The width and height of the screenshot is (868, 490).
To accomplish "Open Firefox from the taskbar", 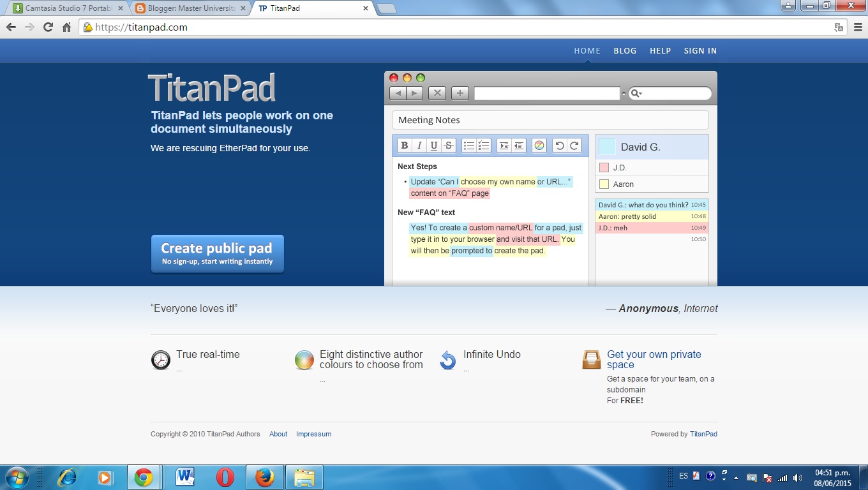I will (264, 477).
